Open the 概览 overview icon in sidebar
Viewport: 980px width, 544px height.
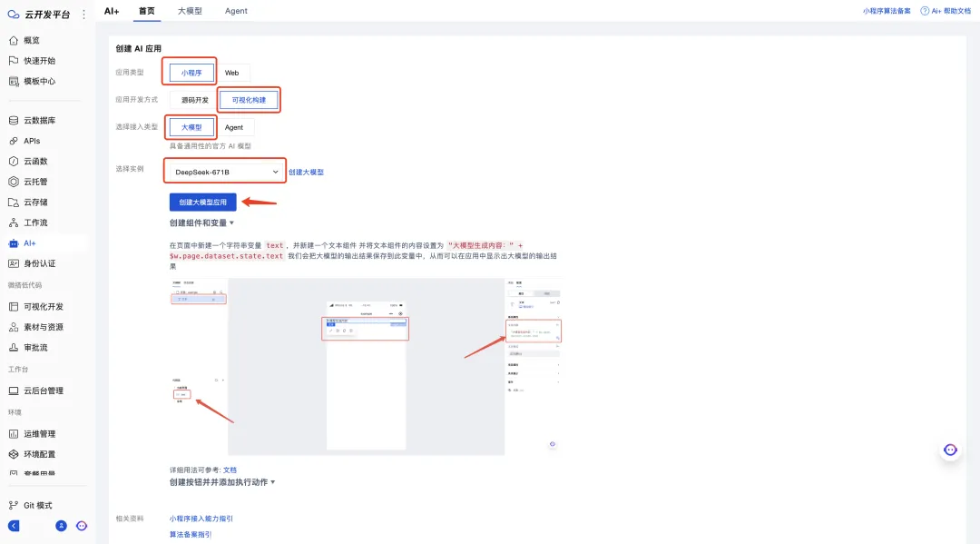[x=13, y=40]
